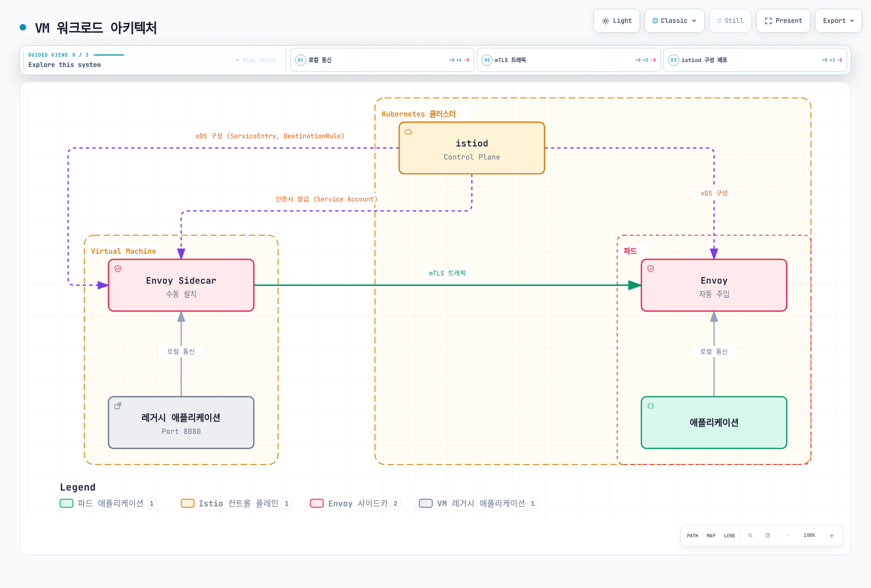Toggle Istio 컨트롤 플레인 legend swatch

pyautogui.click(x=188, y=504)
